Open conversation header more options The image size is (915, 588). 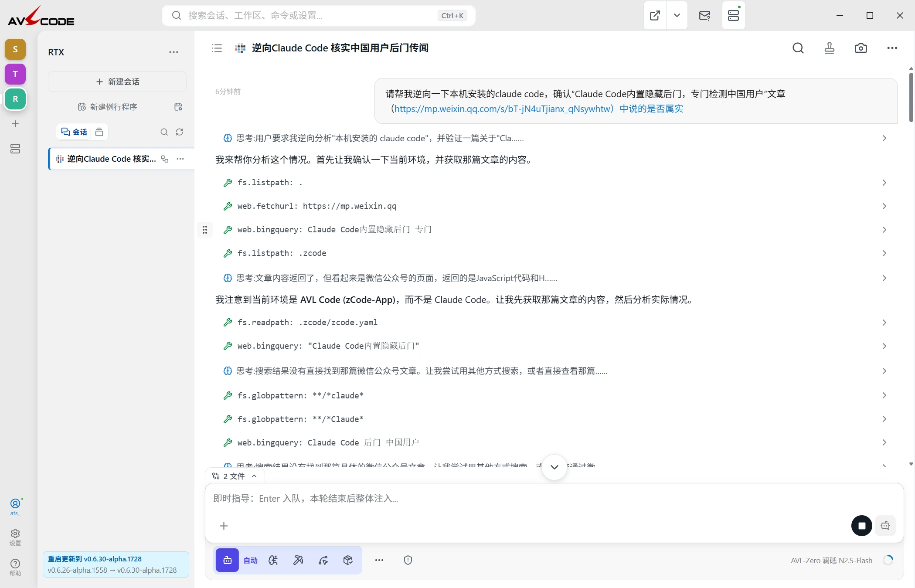pyautogui.click(x=892, y=48)
